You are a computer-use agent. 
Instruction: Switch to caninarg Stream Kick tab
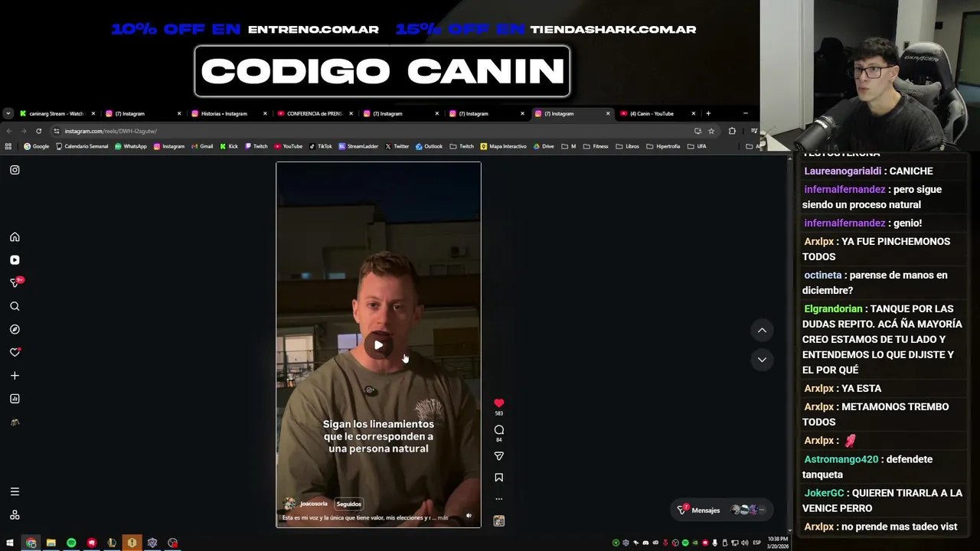pyautogui.click(x=57, y=113)
